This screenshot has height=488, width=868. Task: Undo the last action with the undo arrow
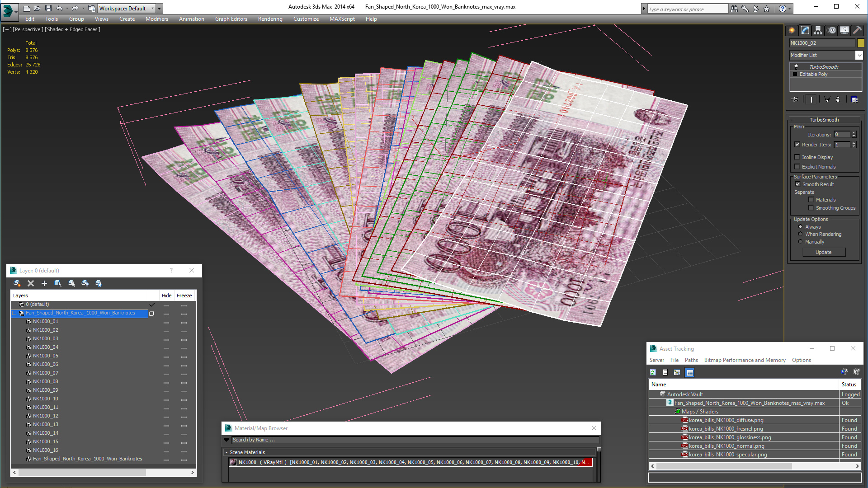click(x=59, y=8)
